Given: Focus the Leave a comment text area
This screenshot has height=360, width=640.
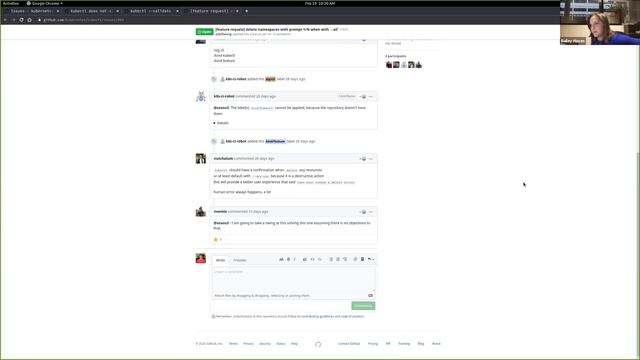Looking at the screenshot, I should click(293, 280).
